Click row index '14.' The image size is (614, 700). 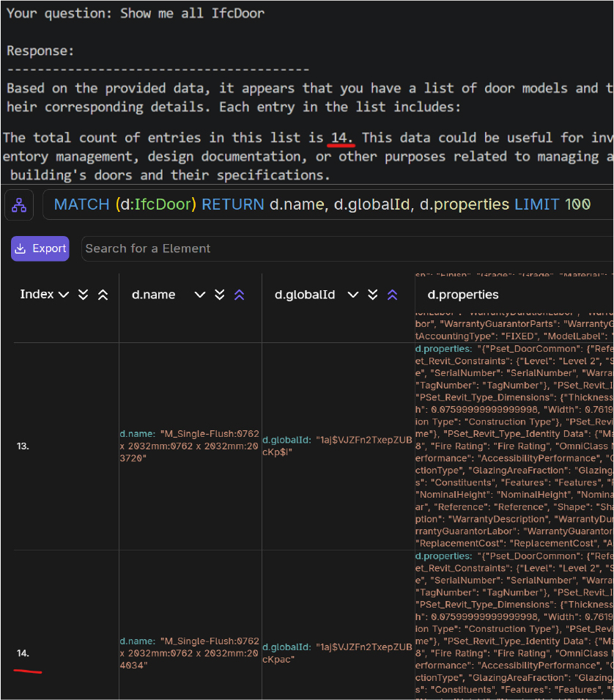(x=23, y=653)
